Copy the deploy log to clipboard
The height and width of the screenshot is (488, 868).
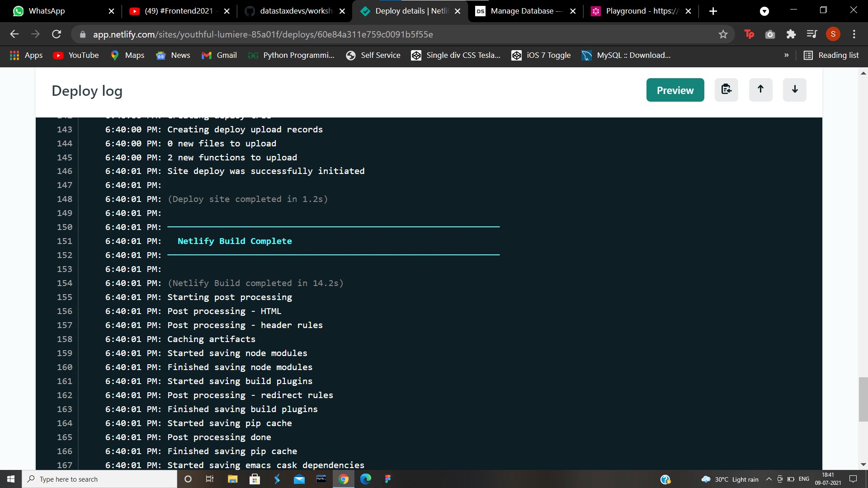coord(726,89)
